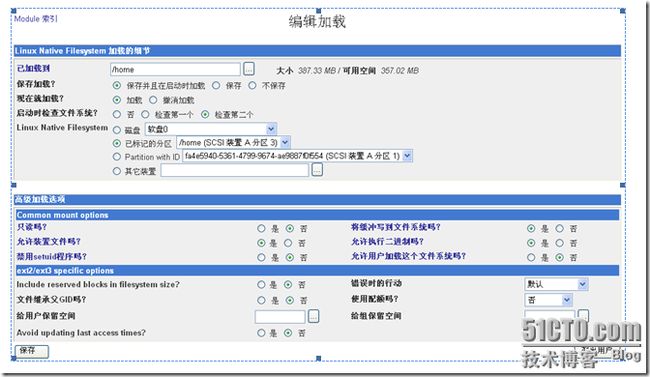650x377 pixels.
Task: Set filesystem check at boot to 否
Action: coord(117,114)
